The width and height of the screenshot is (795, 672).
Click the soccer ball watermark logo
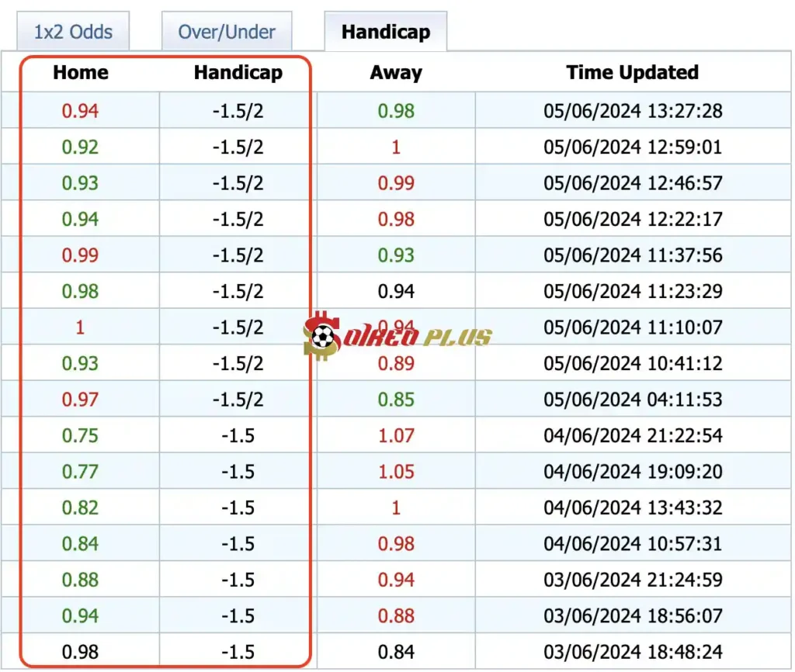tap(323, 337)
